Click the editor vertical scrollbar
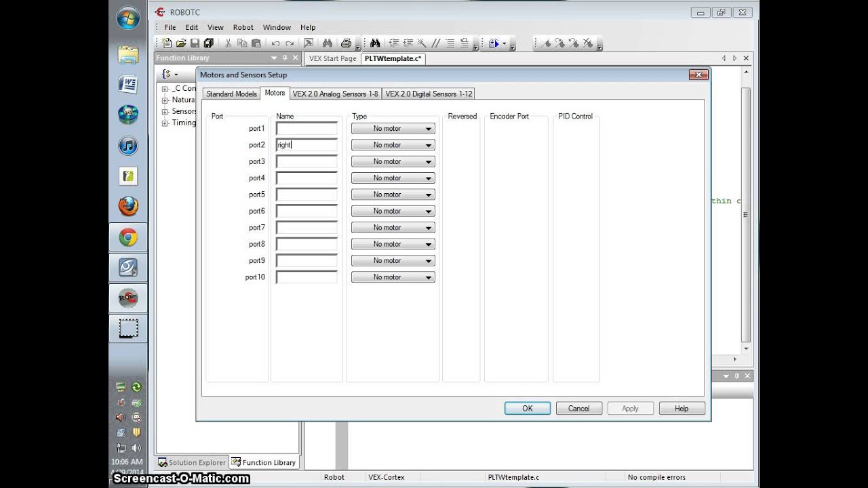The image size is (868, 488). coord(746,214)
